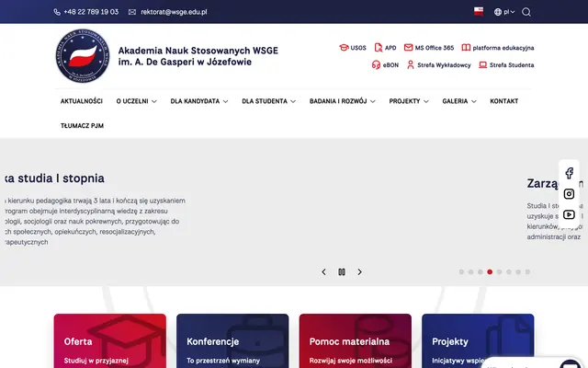The width and height of the screenshot is (588, 368).
Task: Open the KONTAKT menu item
Action: coord(504,101)
